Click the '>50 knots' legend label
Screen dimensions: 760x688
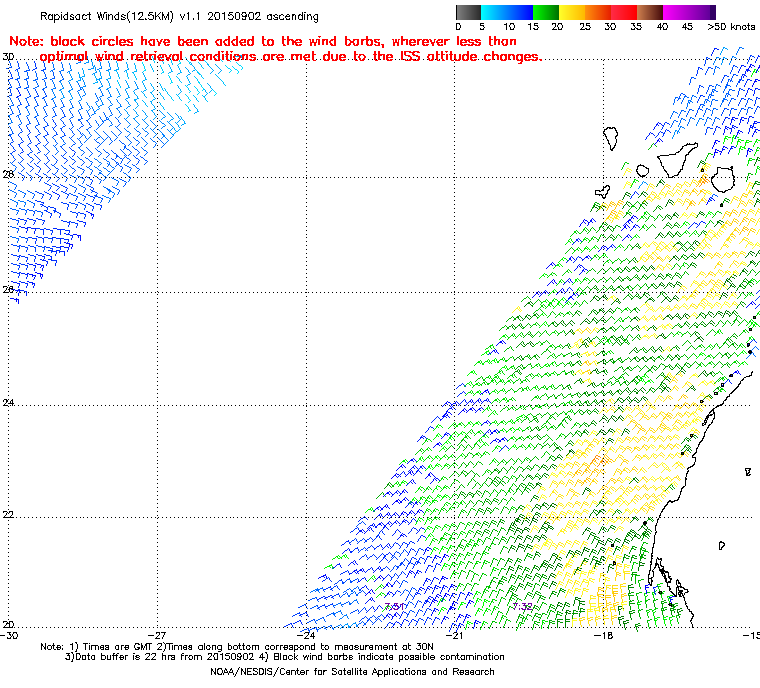[x=731, y=27]
